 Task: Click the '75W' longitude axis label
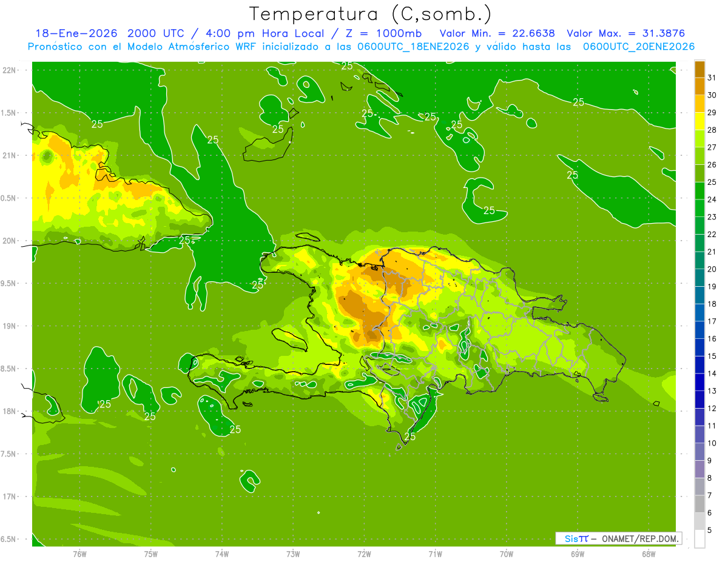tap(150, 554)
